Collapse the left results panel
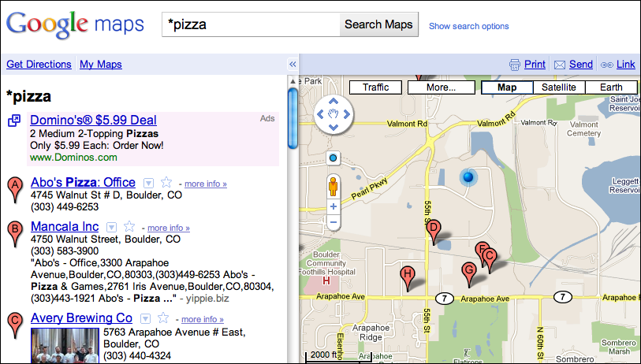Image resolution: width=641 pixels, height=364 pixels. 293,64
